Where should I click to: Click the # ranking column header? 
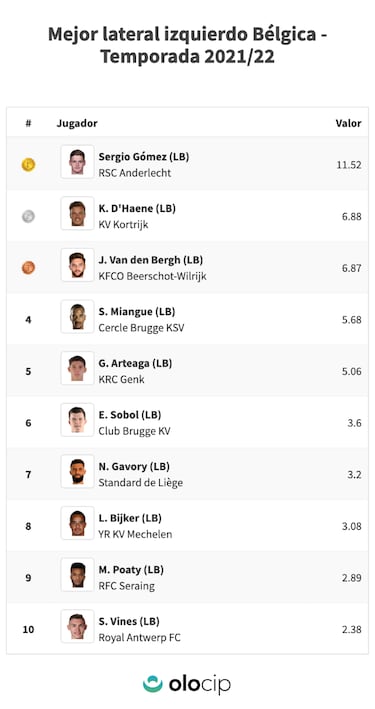coord(28,123)
